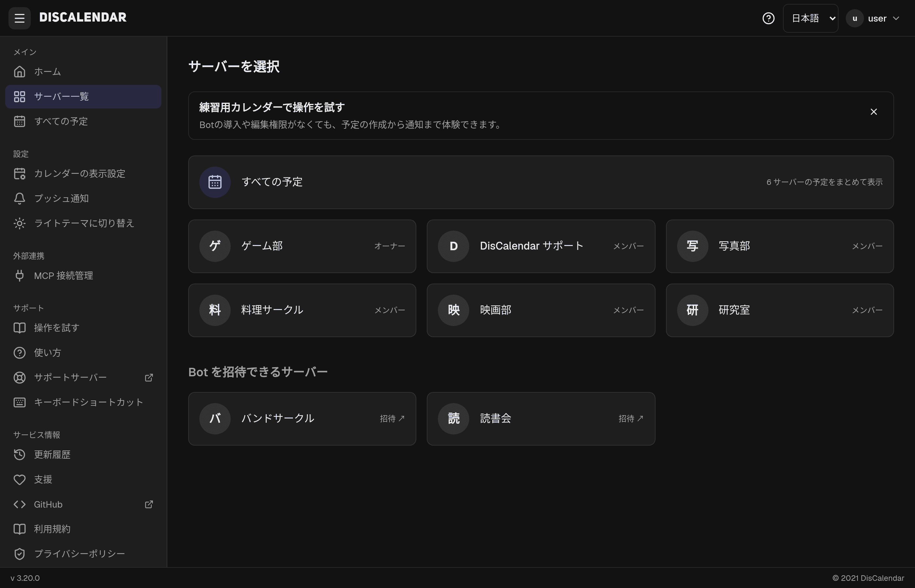915x588 pixels.
Task: Open 利用規約 page
Action: [83, 529]
